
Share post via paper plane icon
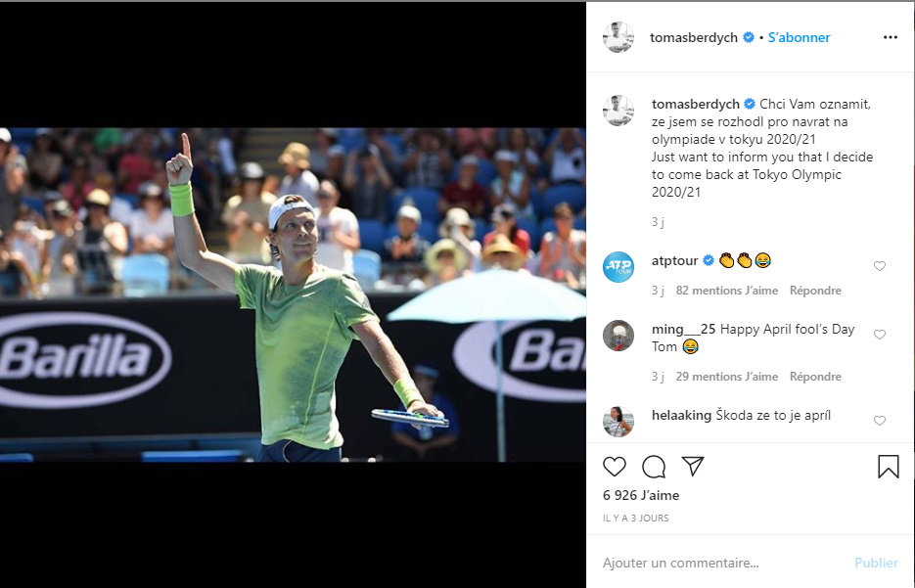(x=693, y=466)
